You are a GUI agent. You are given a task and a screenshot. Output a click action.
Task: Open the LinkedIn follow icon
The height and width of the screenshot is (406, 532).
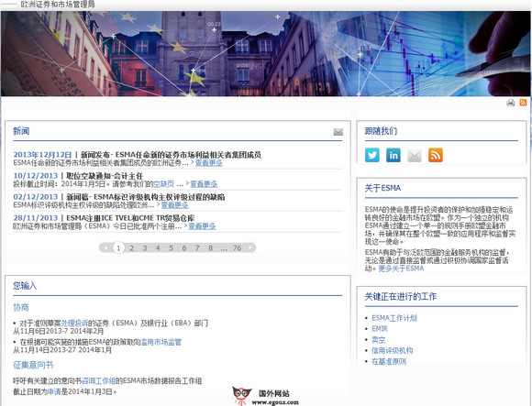393,155
